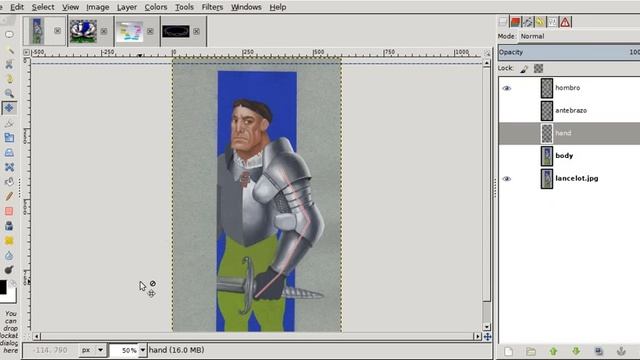640x360 pixels.
Task: Switch to the black ring image tab
Action: coord(176,31)
